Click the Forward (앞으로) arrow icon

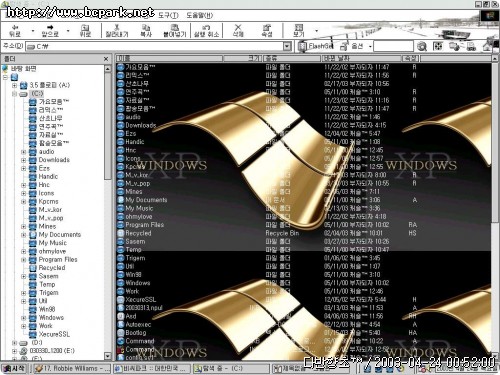[50, 28]
